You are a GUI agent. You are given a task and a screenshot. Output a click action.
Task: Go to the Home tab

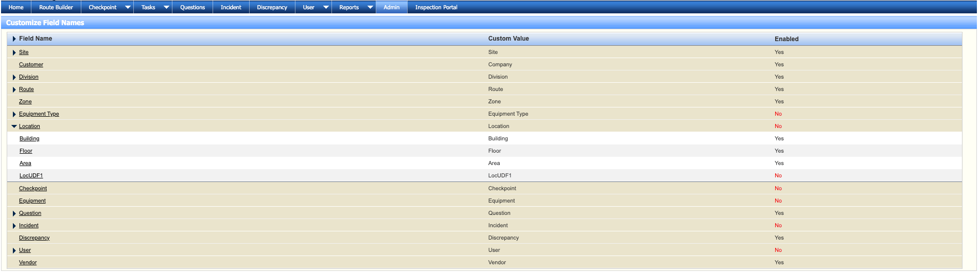tap(16, 7)
